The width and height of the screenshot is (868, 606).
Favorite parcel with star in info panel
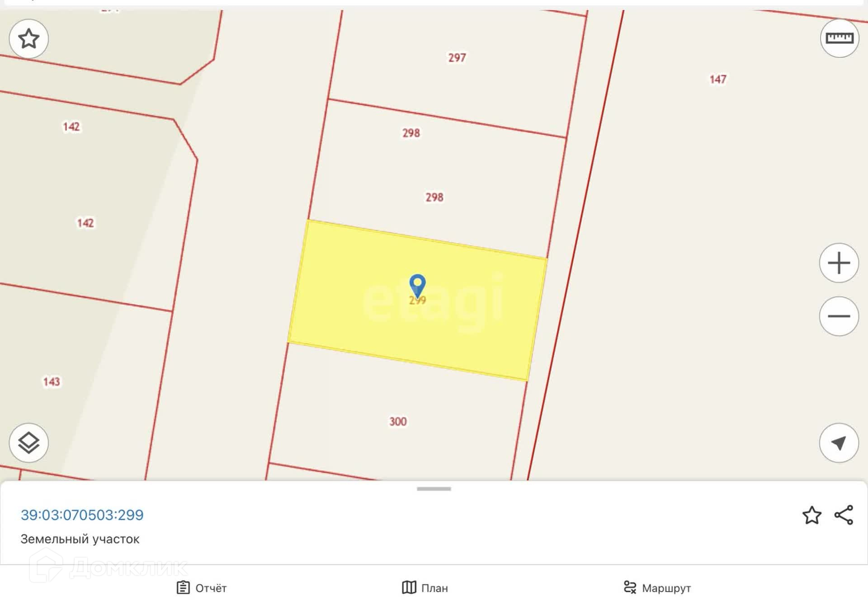812,515
